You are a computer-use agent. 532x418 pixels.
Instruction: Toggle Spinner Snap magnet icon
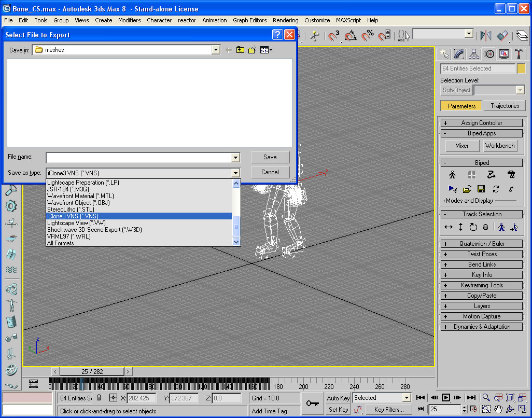[x=384, y=35]
